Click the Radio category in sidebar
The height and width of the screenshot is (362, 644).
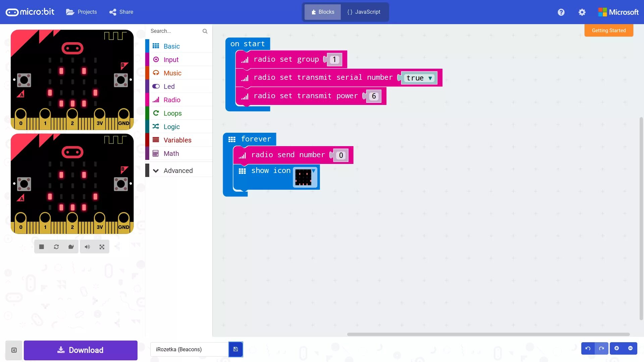click(x=172, y=100)
